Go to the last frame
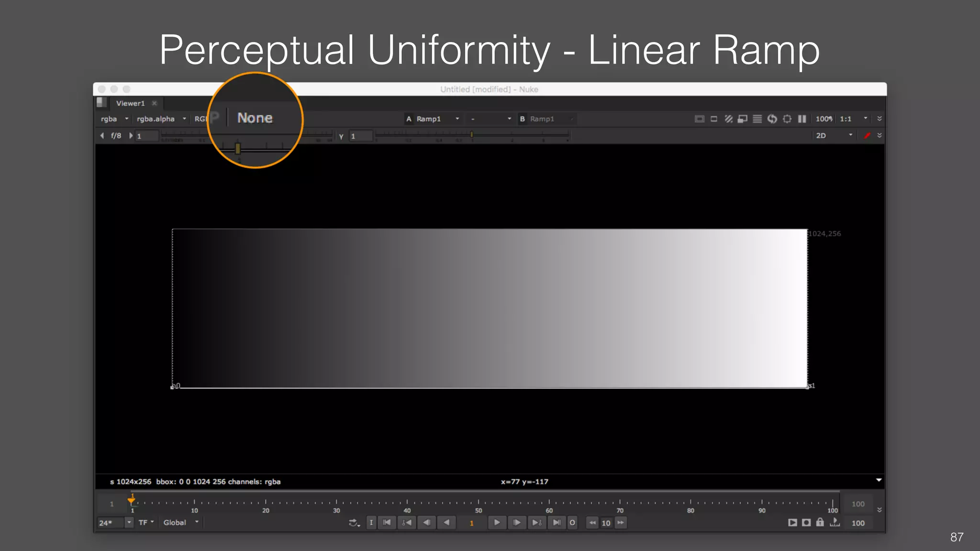980x551 pixels. (557, 523)
